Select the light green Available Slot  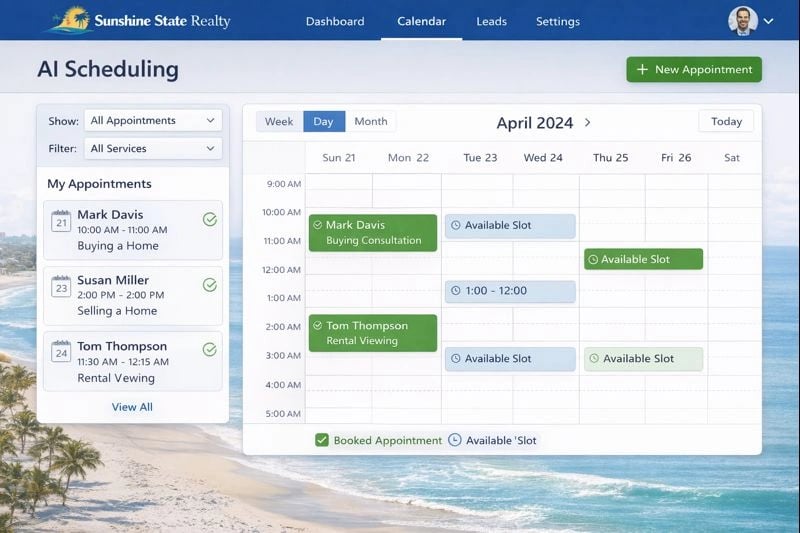(x=643, y=359)
